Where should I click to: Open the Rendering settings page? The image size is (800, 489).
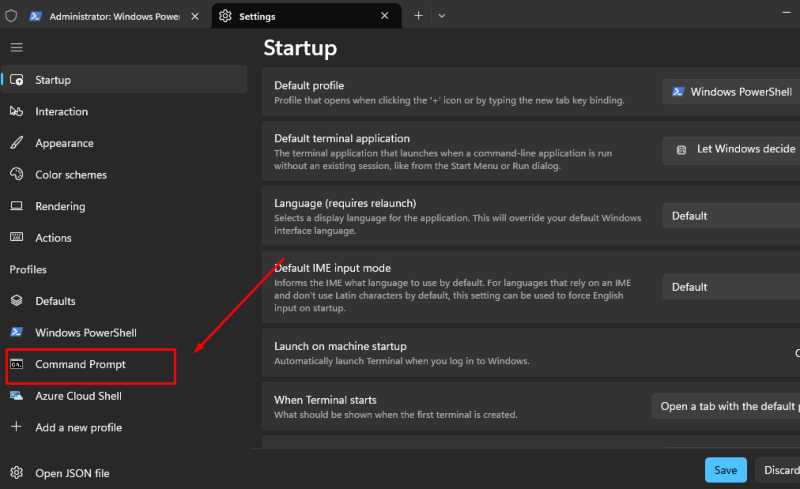[124, 206]
